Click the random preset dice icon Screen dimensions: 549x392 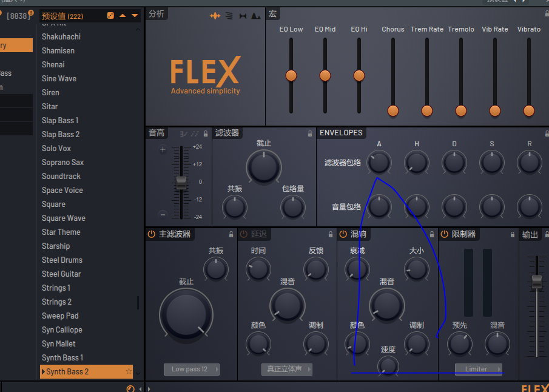[110, 16]
